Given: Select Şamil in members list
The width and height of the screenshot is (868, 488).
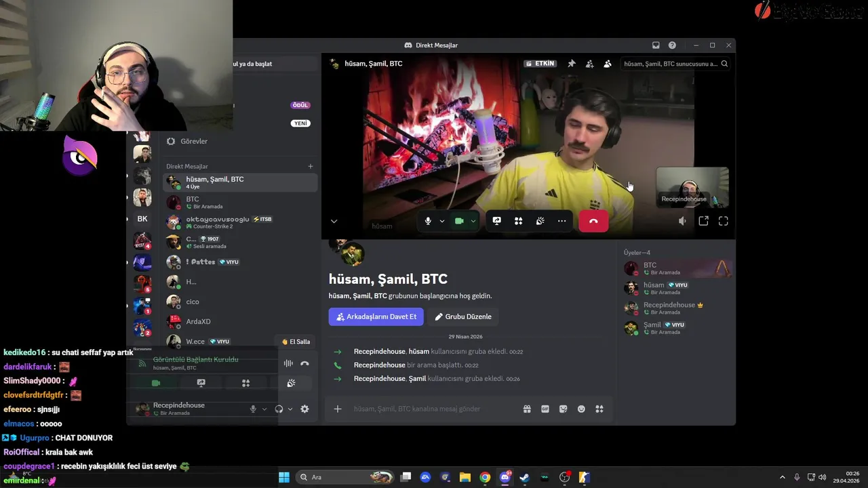Looking at the screenshot, I should click(677, 328).
